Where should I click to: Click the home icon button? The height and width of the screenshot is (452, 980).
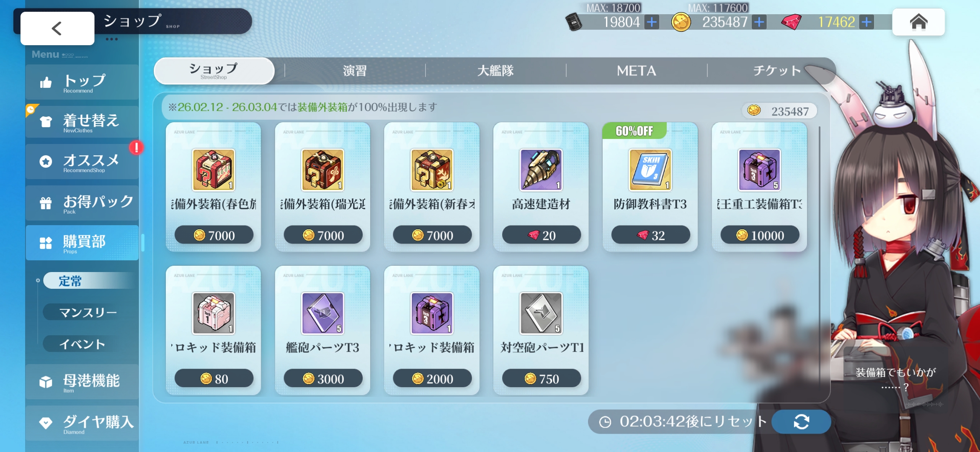point(918,22)
